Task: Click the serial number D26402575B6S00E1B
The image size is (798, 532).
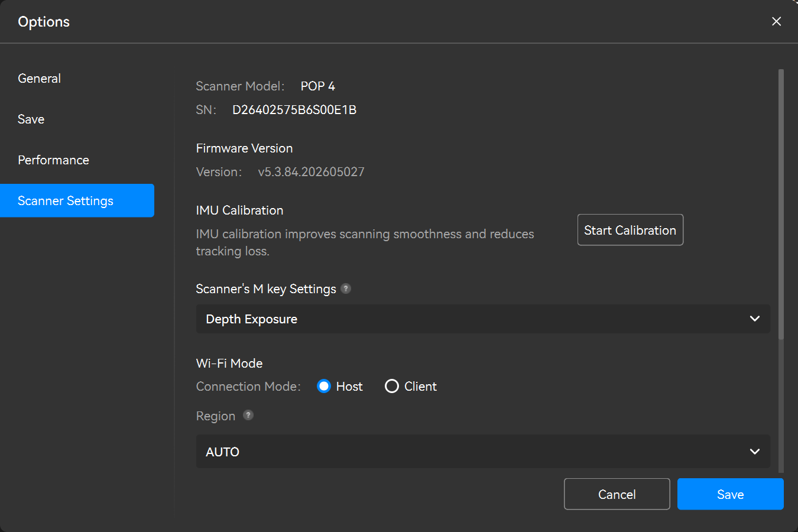Action: tap(294, 110)
